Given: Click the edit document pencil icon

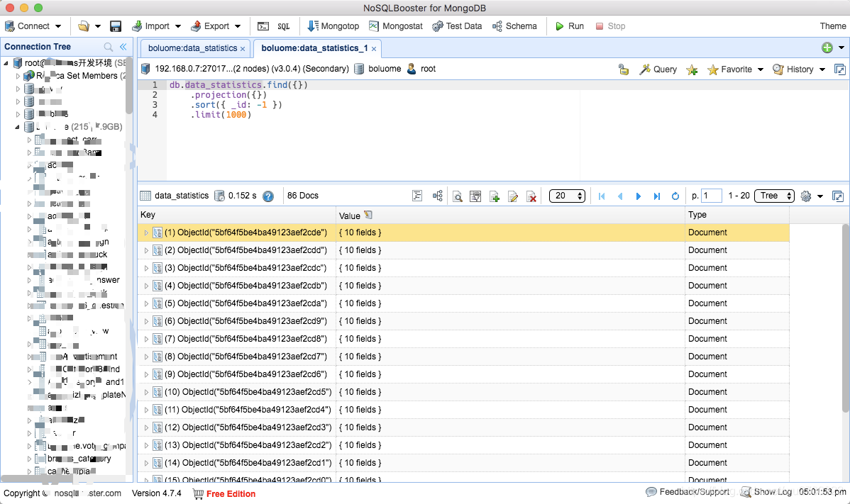Looking at the screenshot, I should (x=513, y=196).
